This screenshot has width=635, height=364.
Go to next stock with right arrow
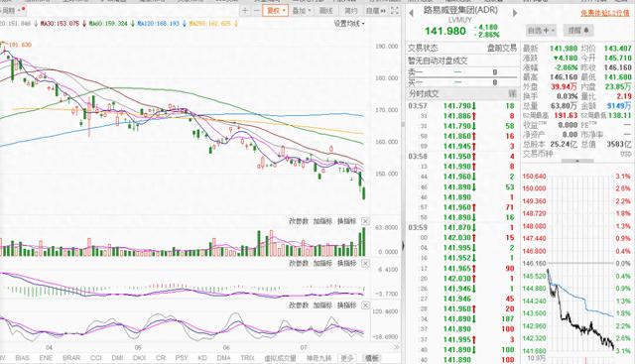(x=515, y=13)
